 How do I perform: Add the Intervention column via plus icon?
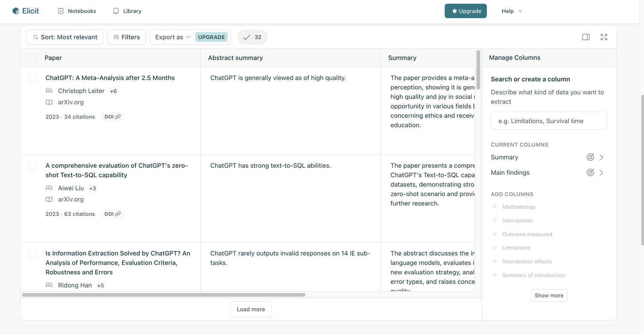pos(495,220)
